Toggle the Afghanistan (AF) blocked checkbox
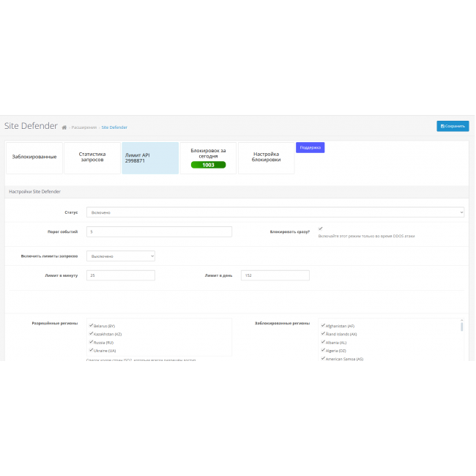The width and height of the screenshot is (476, 476). [323, 325]
